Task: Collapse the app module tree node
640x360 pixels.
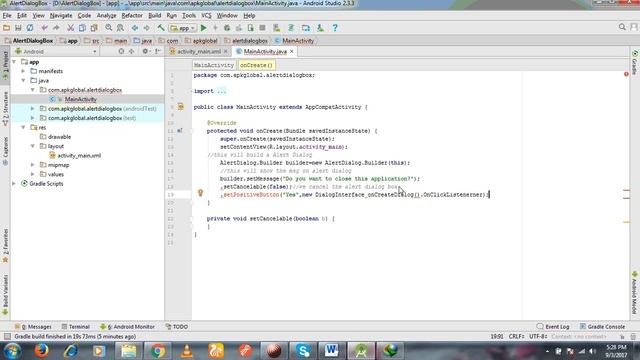Action: click(x=15, y=62)
